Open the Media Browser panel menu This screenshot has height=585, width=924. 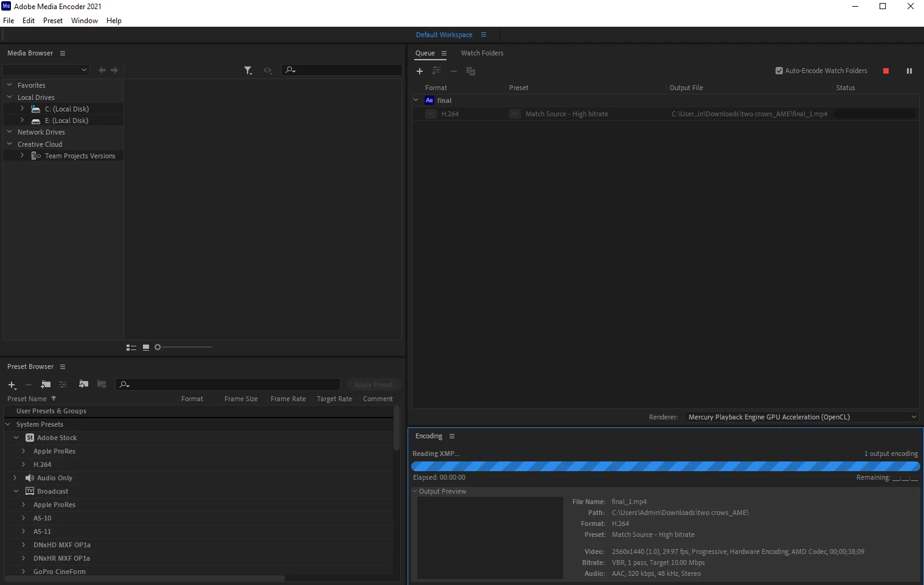pos(63,54)
